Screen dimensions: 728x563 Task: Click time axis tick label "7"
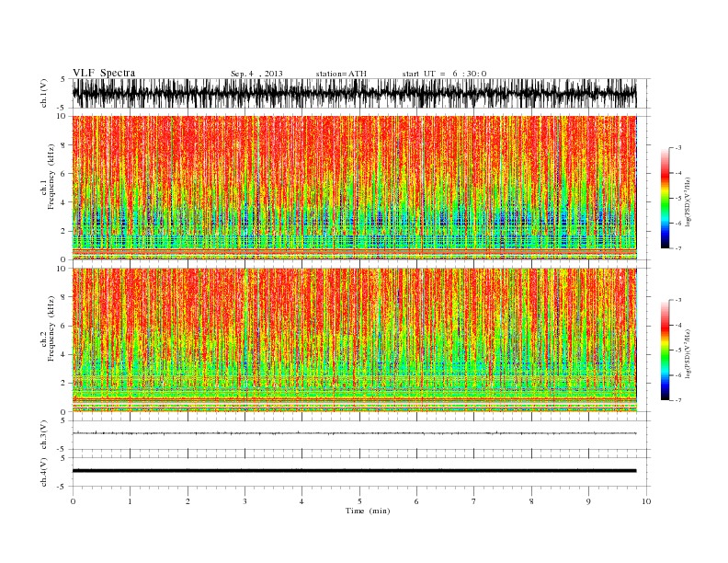click(x=474, y=501)
